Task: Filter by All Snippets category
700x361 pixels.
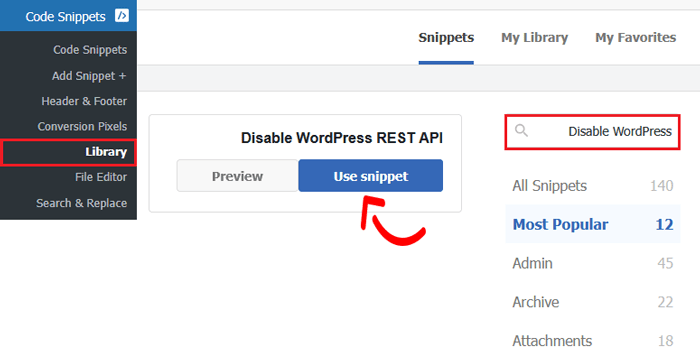Action: (x=592, y=186)
